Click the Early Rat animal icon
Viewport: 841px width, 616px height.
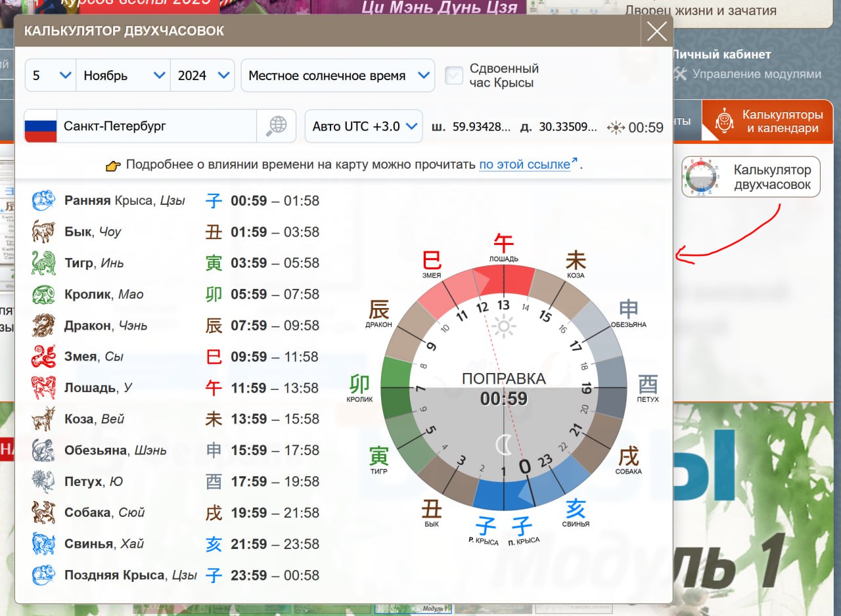[44, 200]
